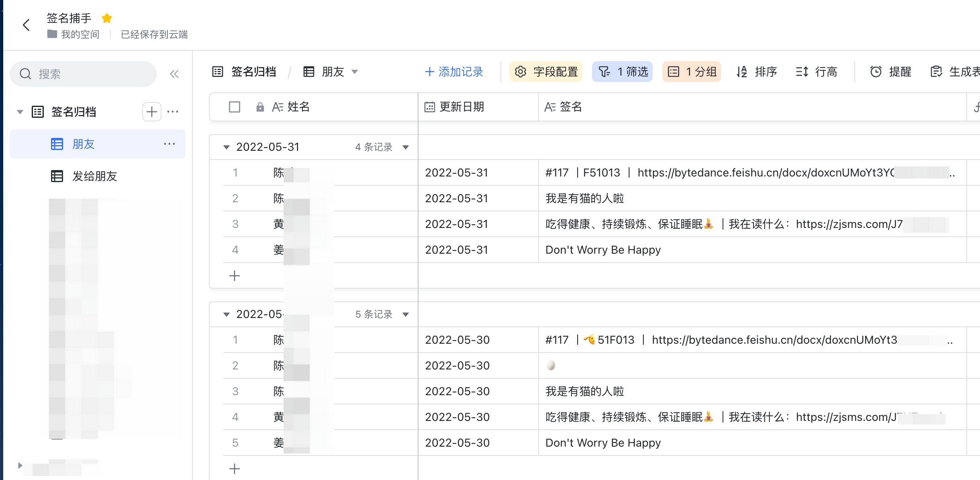Open the 我的空间 folder link

click(74, 35)
